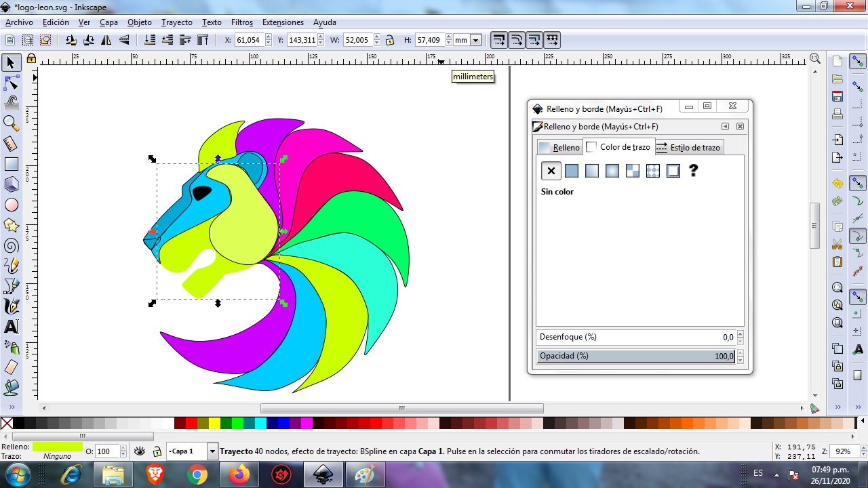Image resolution: width=868 pixels, height=488 pixels.
Task: Raise selection to top
Action: click(x=204, y=40)
